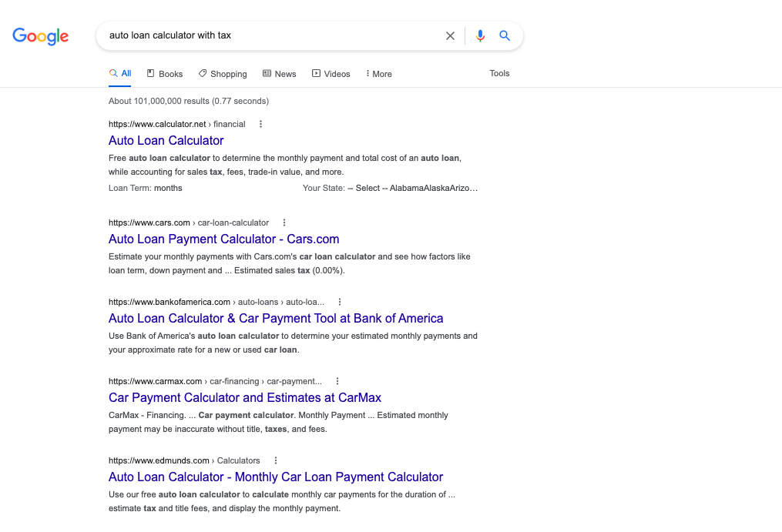Open Car Payment Calculator at CarMax link

(245, 398)
